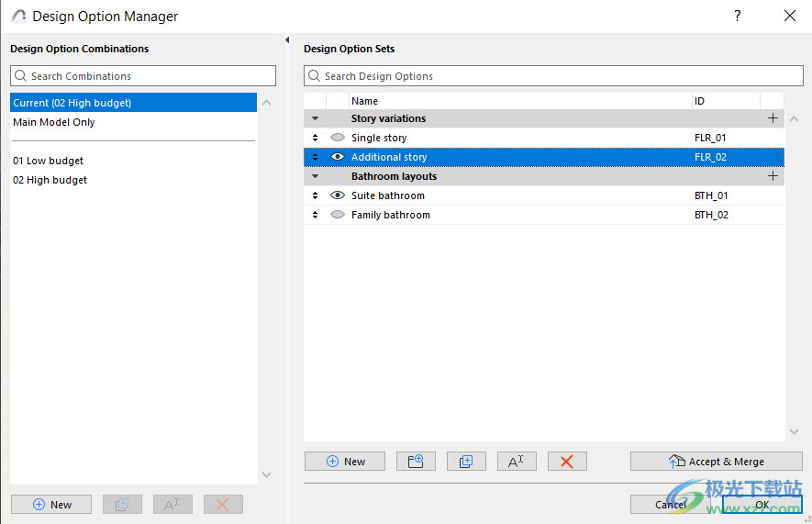Image resolution: width=812 pixels, height=524 pixels.
Task: Click the reorder handle for Suite bathroom
Action: (x=315, y=195)
